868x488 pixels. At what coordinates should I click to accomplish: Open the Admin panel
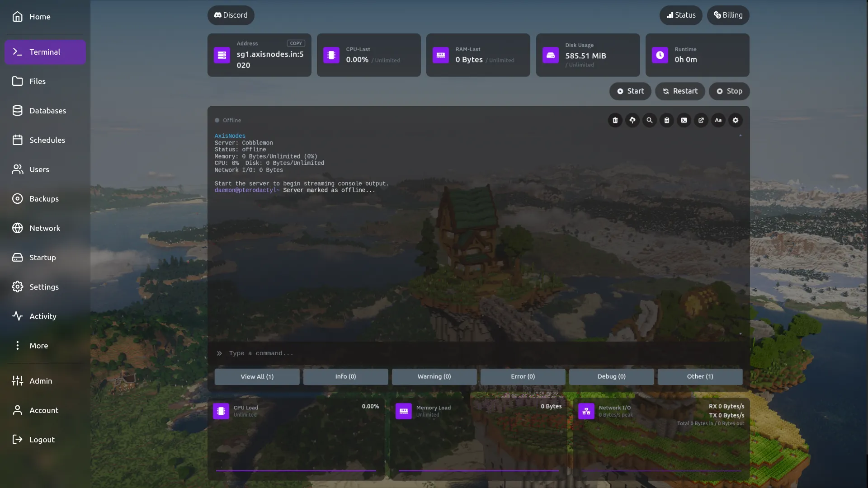coord(45,381)
